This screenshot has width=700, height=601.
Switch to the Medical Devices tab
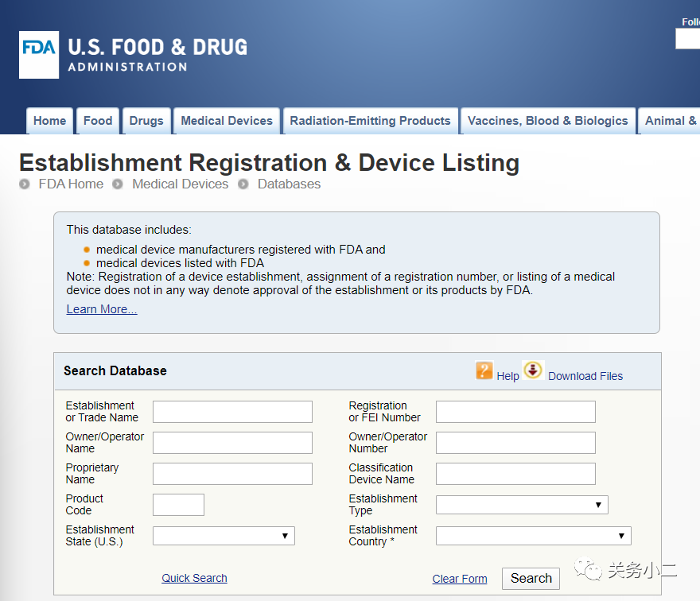coord(227,121)
